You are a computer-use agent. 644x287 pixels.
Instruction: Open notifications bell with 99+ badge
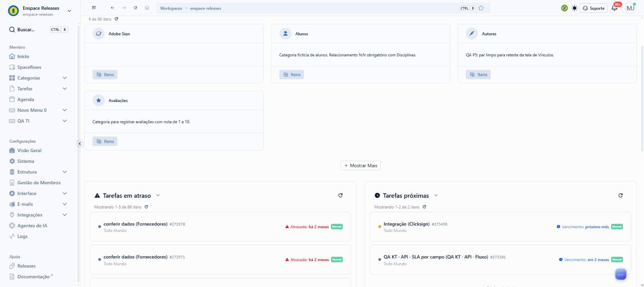pos(615,8)
